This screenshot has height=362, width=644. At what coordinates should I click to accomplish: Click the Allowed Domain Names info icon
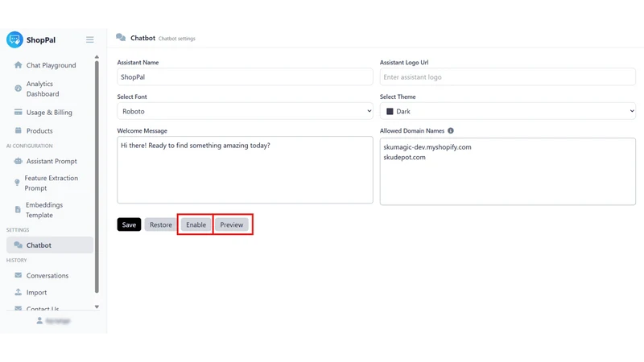[x=451, y=130]
